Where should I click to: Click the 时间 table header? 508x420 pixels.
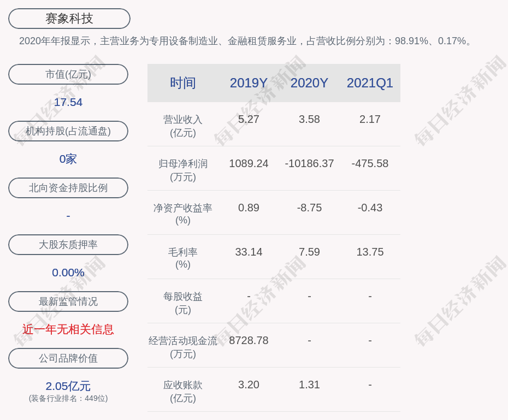coord(183,83)
